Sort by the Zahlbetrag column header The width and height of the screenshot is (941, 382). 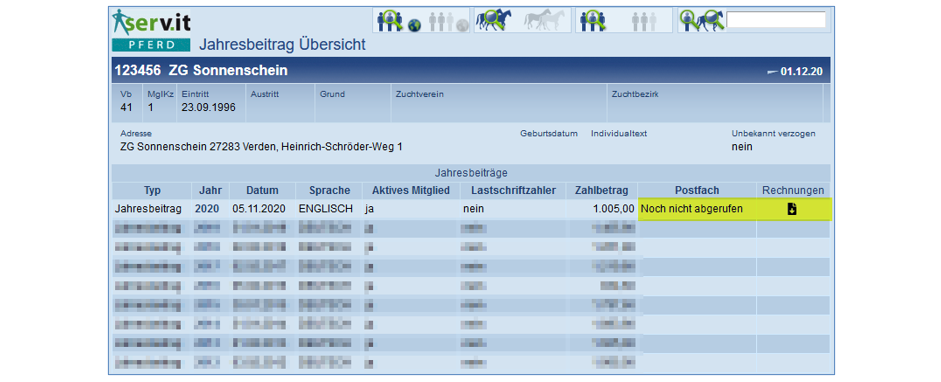[601, 191]
